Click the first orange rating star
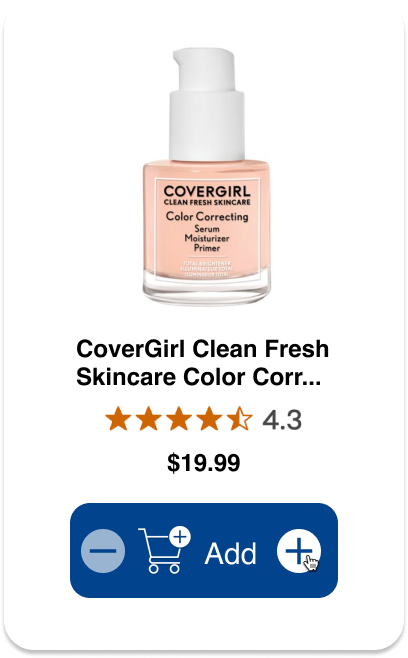 pos(118,419)
